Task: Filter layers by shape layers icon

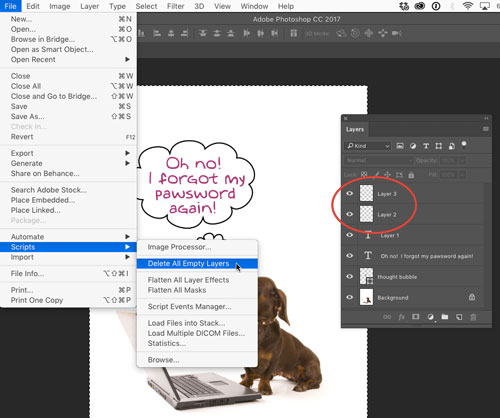Action: coord(439,146)
